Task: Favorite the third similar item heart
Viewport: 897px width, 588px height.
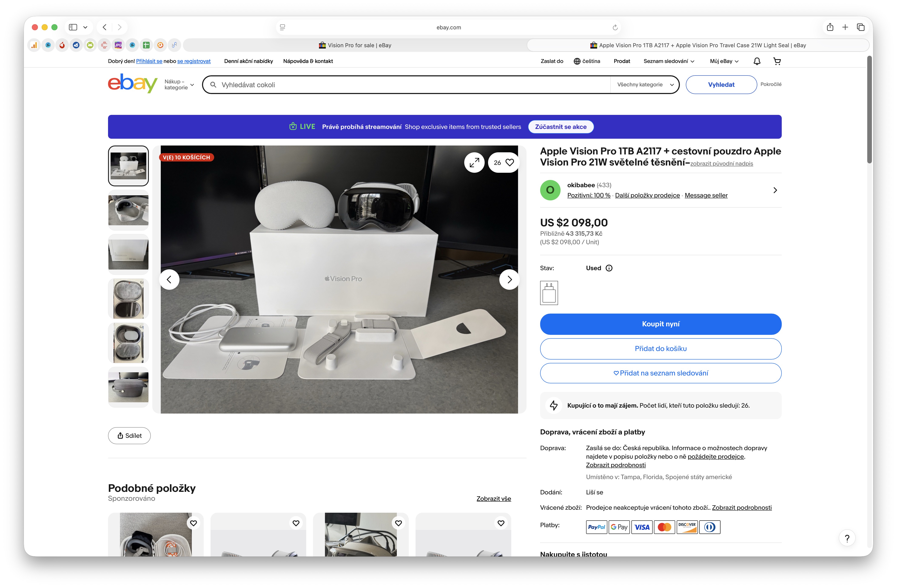Action: coord(398,523)
